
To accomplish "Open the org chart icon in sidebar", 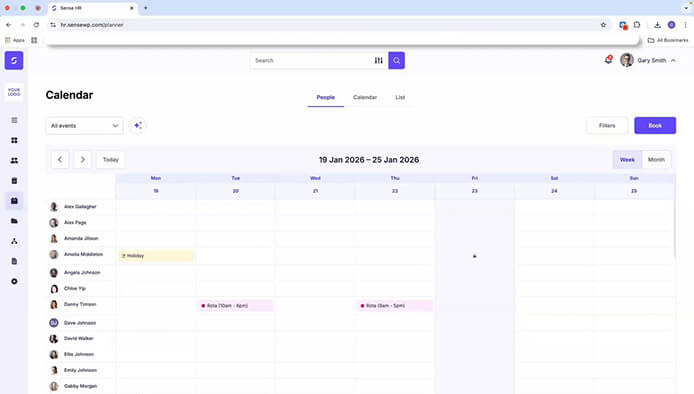I will (x=14, y=241).
